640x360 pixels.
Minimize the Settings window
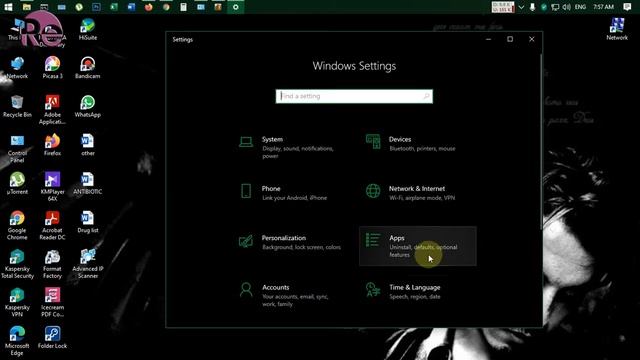(x=489, y=39)
